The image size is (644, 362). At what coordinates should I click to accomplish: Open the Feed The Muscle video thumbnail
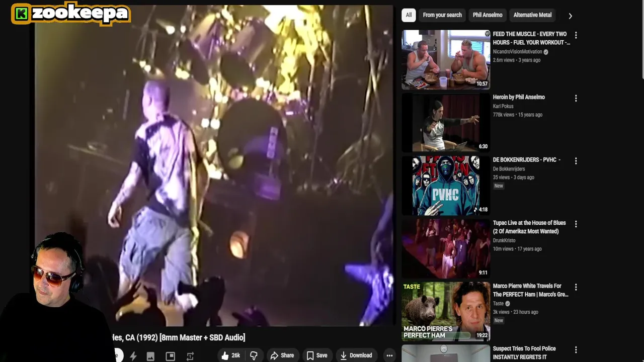pyautogui.click(x=446, y=59)
